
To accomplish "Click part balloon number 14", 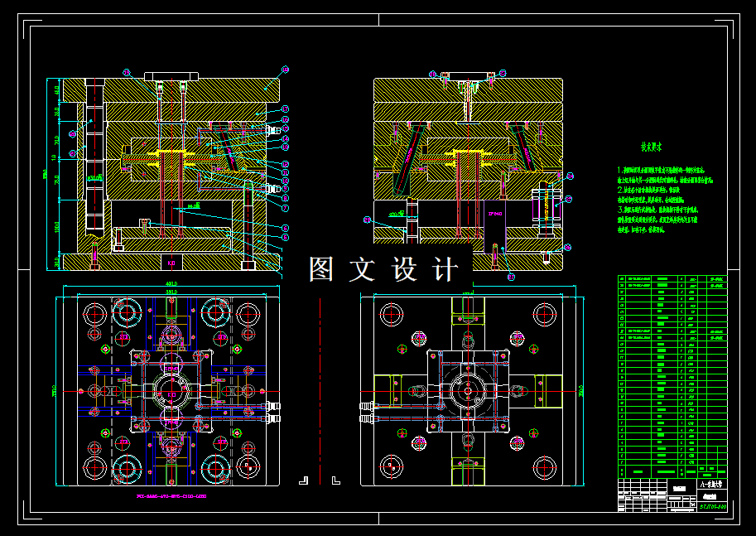I will (286, 139).
